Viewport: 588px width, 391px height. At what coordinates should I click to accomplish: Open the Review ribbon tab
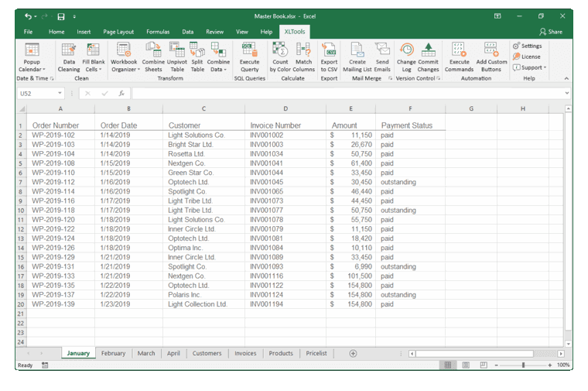click(x=215, y=32)
